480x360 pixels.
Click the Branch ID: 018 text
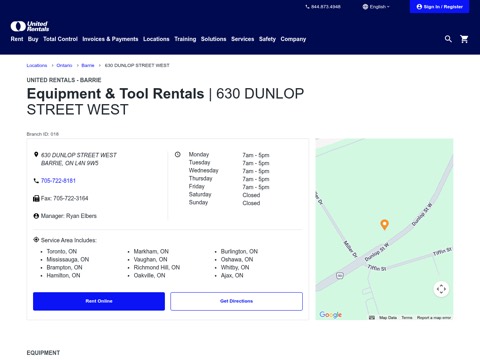click(x=43, y=134)
